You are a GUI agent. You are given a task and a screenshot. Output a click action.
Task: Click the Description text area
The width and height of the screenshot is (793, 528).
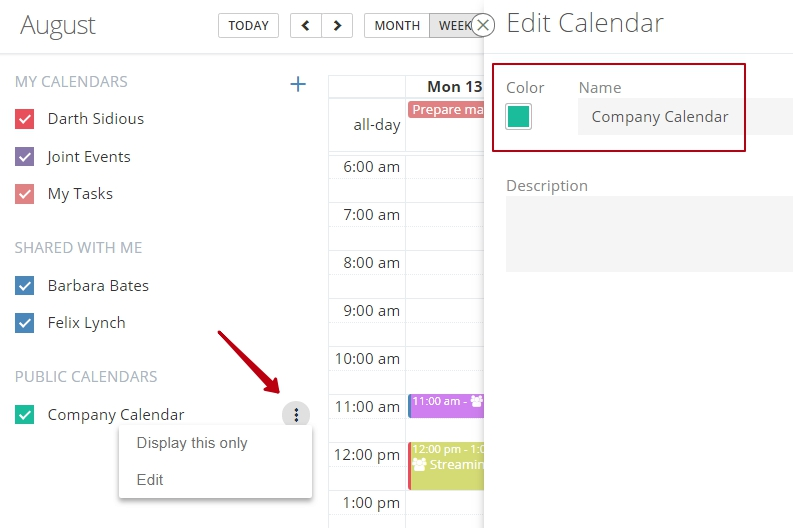[649, 234]
